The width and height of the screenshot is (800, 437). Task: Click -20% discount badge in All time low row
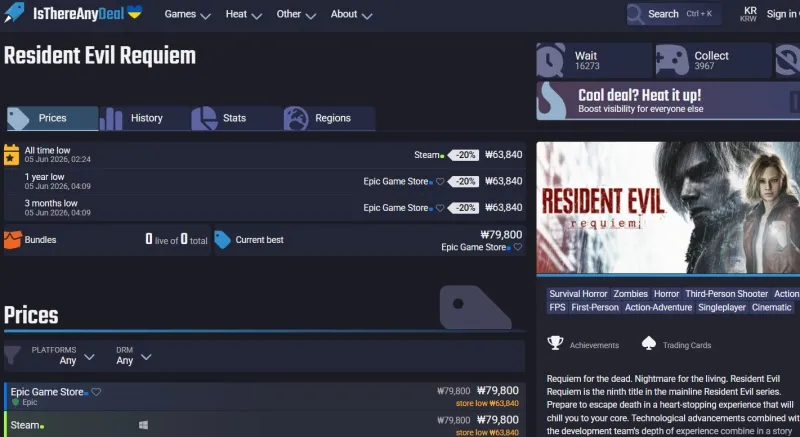463,155
